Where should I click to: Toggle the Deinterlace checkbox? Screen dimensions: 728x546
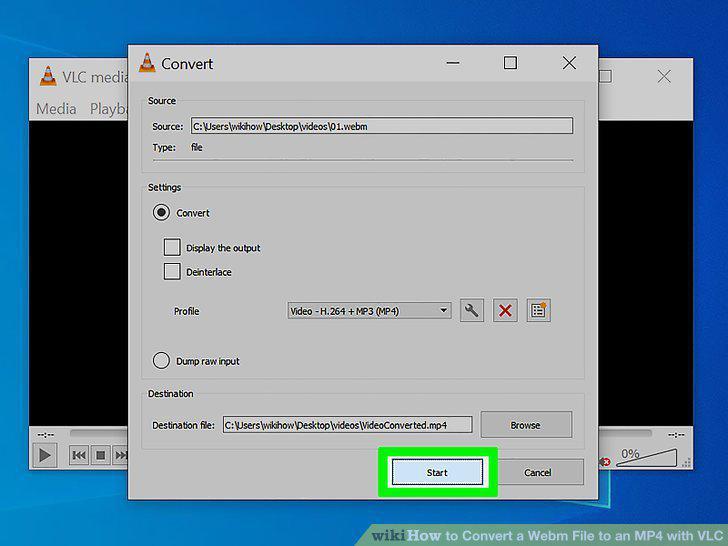(x=172, y=272)
